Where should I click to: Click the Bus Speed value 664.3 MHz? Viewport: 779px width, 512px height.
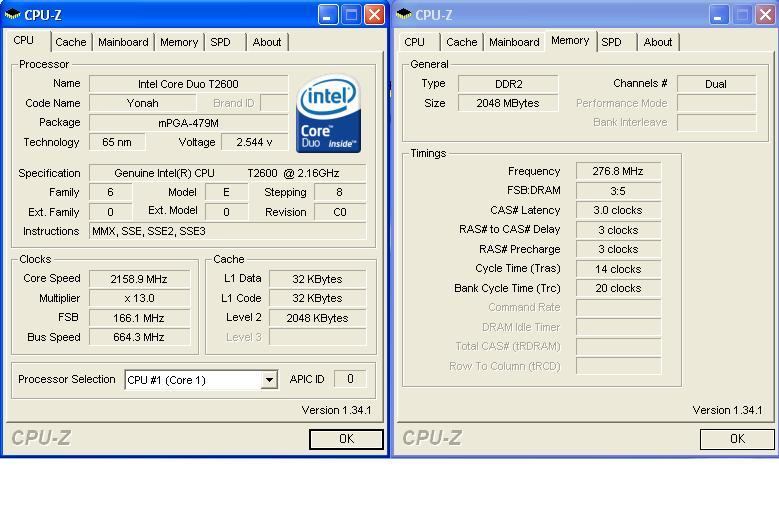click(139, 337)
